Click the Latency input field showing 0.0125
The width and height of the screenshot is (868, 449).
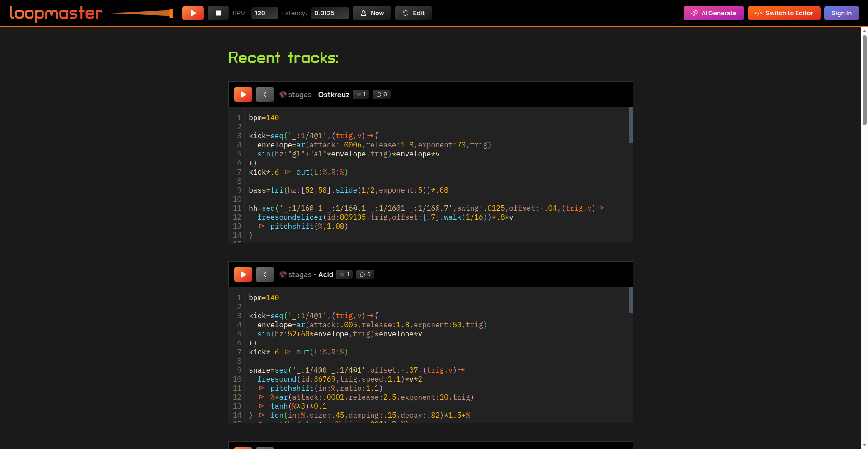[x=330, y=13]
